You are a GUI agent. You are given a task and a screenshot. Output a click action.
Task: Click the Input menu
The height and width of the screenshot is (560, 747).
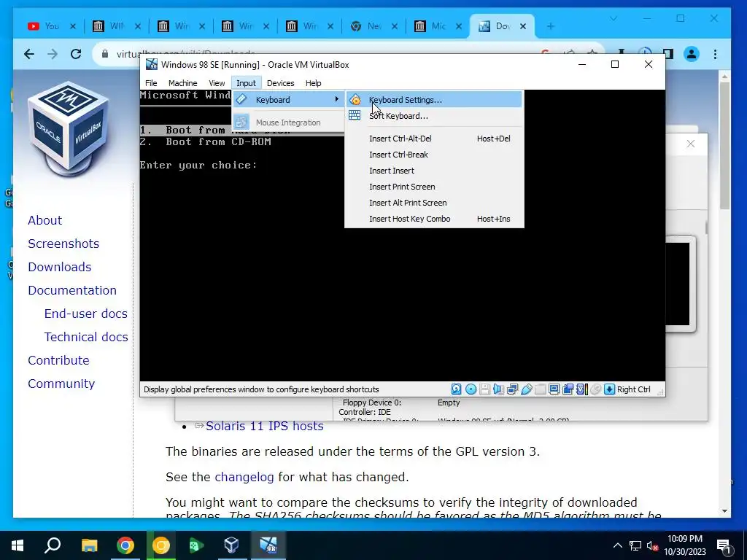point(247,83)
